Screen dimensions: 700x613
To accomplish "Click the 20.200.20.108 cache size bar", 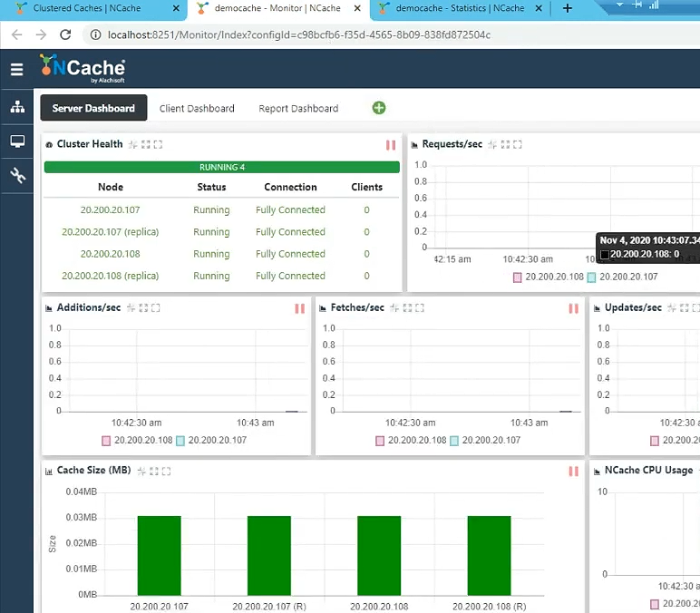I will click(379, 555).
